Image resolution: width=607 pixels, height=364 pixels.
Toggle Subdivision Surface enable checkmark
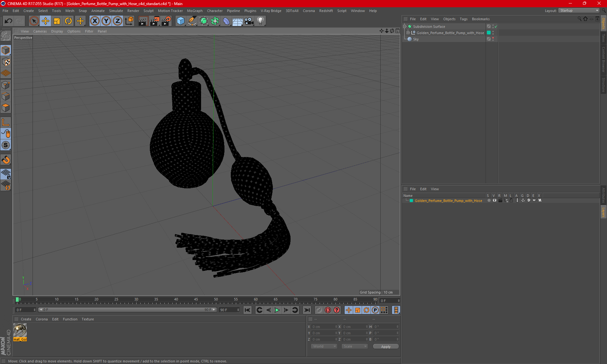click(x=496, y=27)
